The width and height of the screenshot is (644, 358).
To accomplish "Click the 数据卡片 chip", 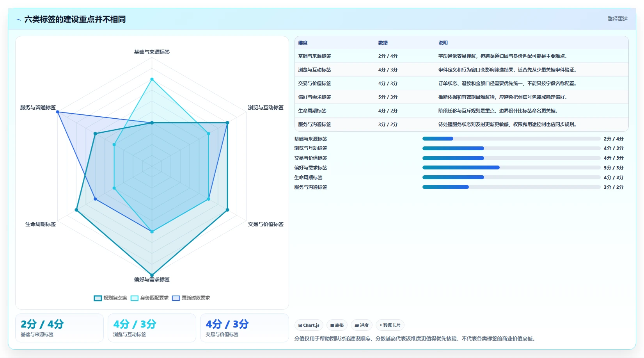I will (x=390, y=325).
